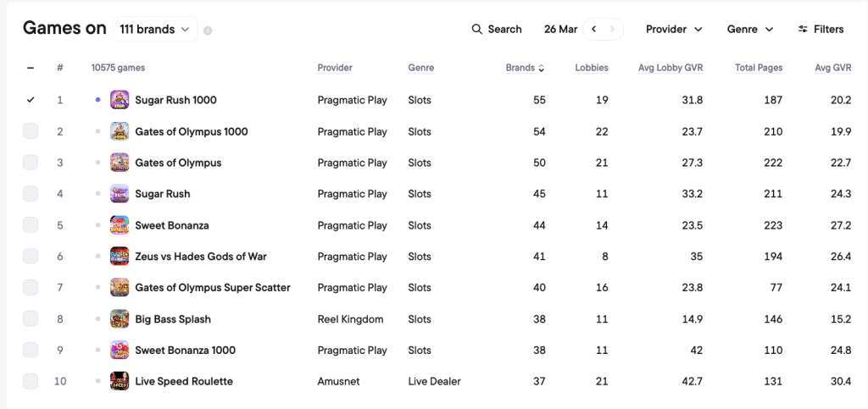Click the Search magnifier icon

pyautogui.click(x=476, y=30)
